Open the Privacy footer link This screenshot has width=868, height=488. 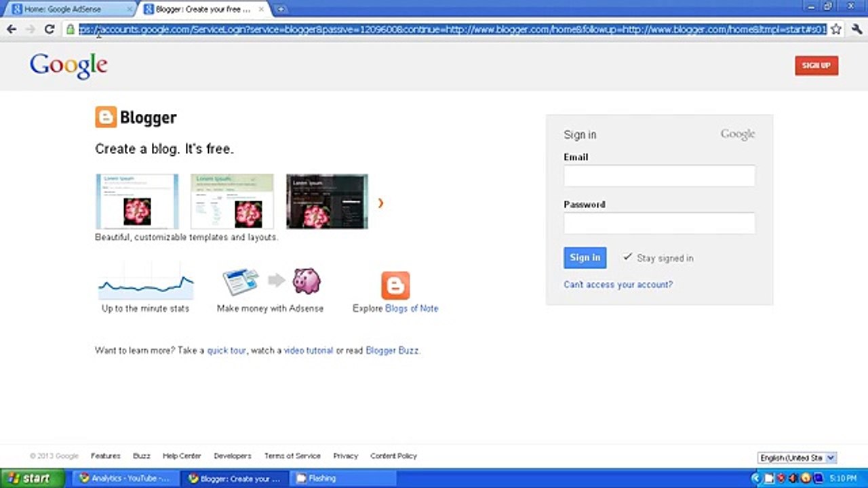coord(345,456)
